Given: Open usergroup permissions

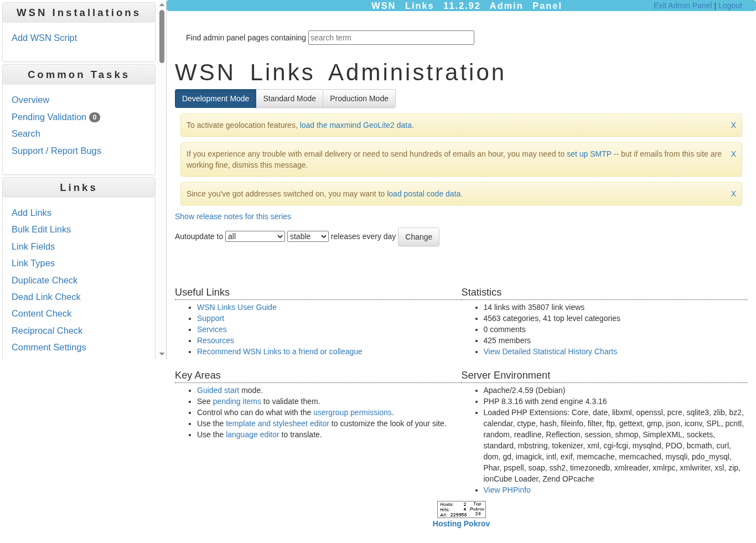Looking at the screenshot, I should [353, 412].
